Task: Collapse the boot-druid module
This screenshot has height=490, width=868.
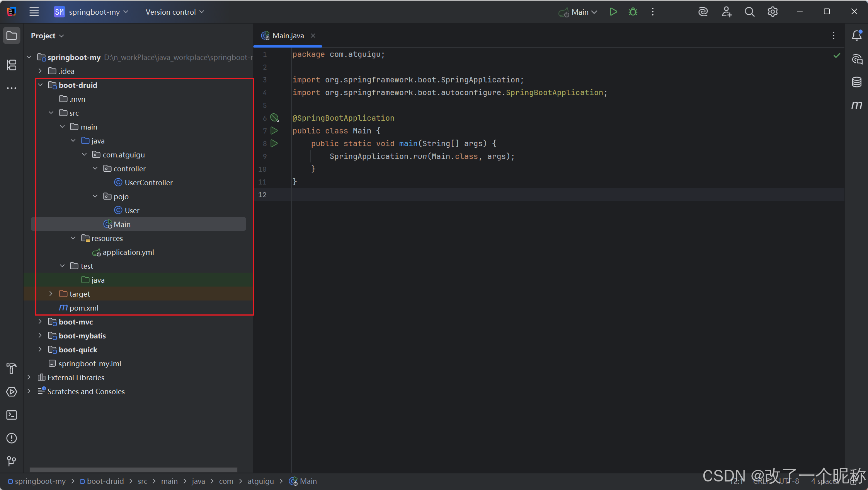Action: pos(40,85)
